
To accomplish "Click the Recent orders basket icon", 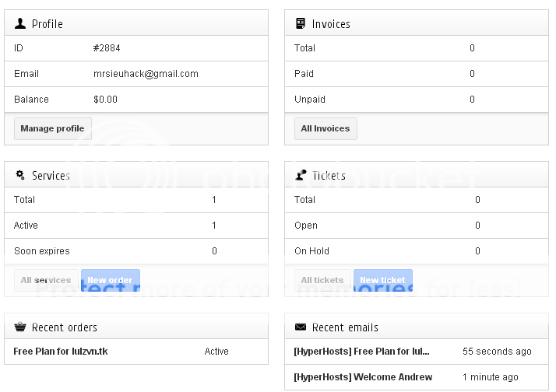I will [20, 327].
